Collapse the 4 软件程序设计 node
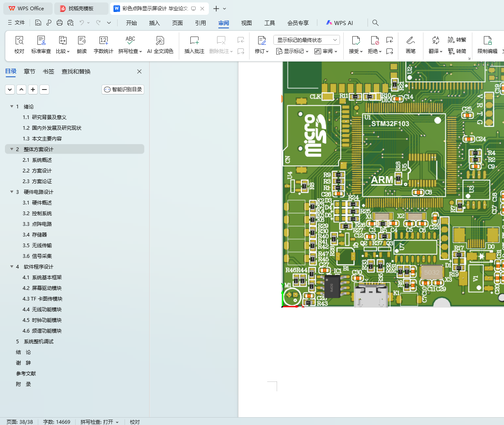The height and width of the screenshot is (425, 504). [12, 266]
